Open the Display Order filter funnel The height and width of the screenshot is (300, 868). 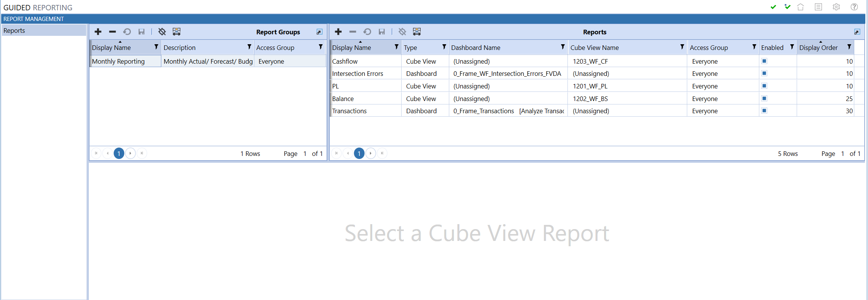coord(849,47)
